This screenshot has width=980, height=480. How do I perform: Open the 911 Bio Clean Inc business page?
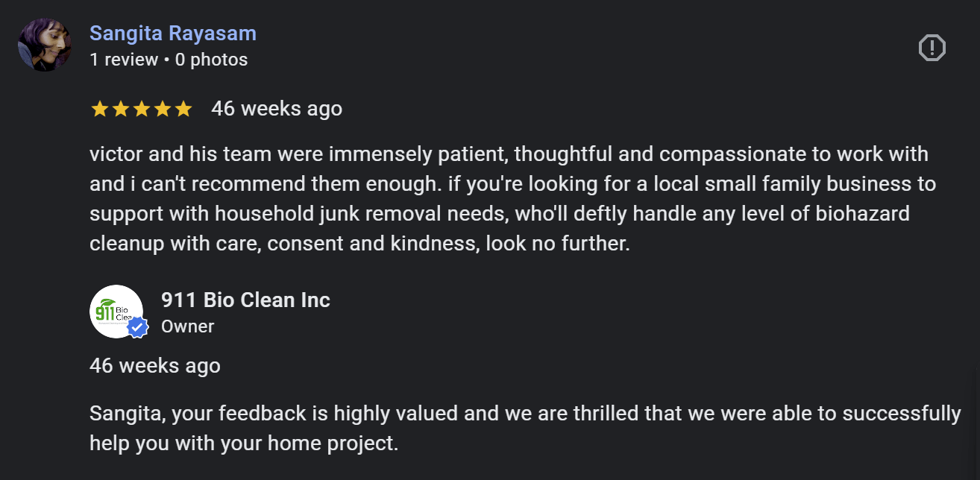click(246, 300)
